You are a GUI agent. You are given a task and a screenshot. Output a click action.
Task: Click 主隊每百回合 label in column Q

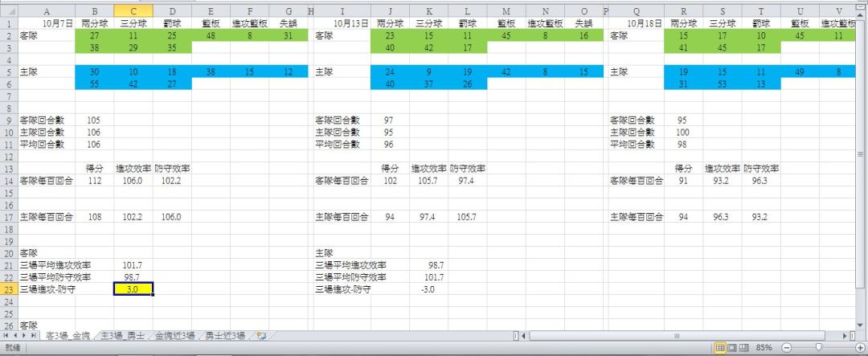pyautogui.click(x=637, y=217)
